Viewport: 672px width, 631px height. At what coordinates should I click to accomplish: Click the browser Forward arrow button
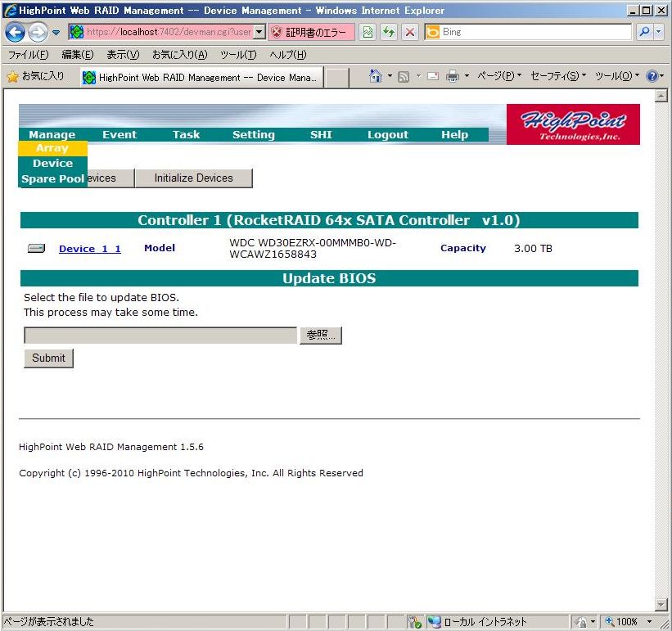click(x=38, y=32)
